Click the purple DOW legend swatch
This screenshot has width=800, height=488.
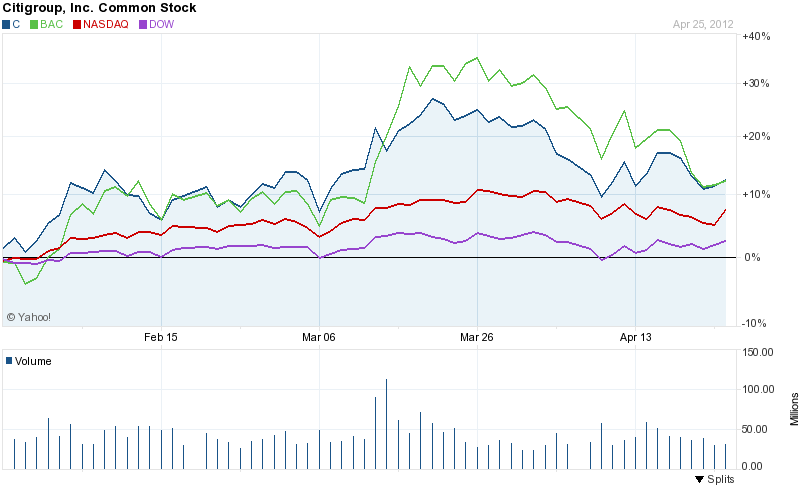143,23
